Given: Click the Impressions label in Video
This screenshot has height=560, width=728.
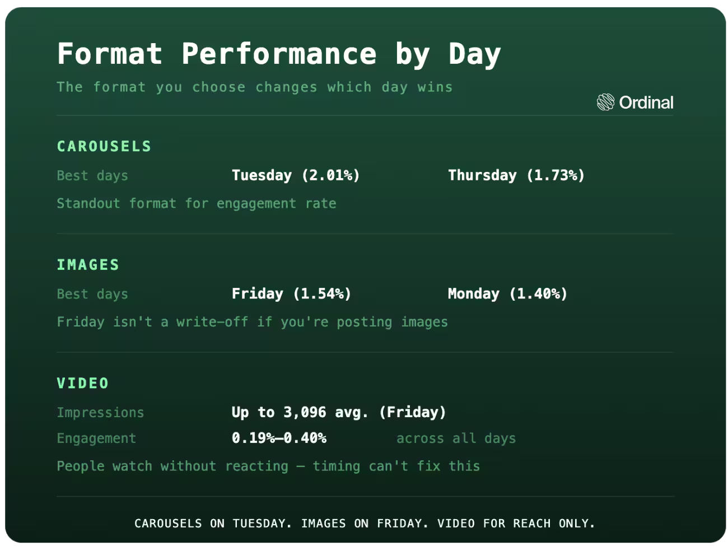Looking at the screenshot, I should [100, 413].
